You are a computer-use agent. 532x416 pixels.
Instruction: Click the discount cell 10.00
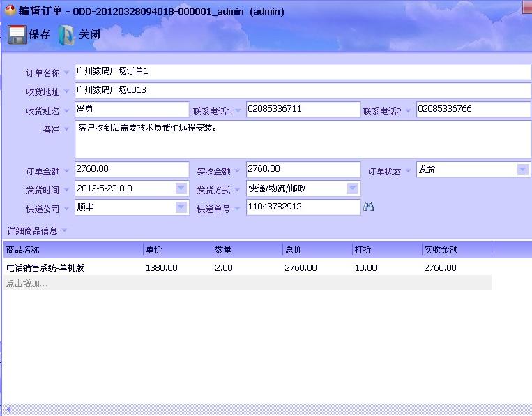click(x=366, y=267)
